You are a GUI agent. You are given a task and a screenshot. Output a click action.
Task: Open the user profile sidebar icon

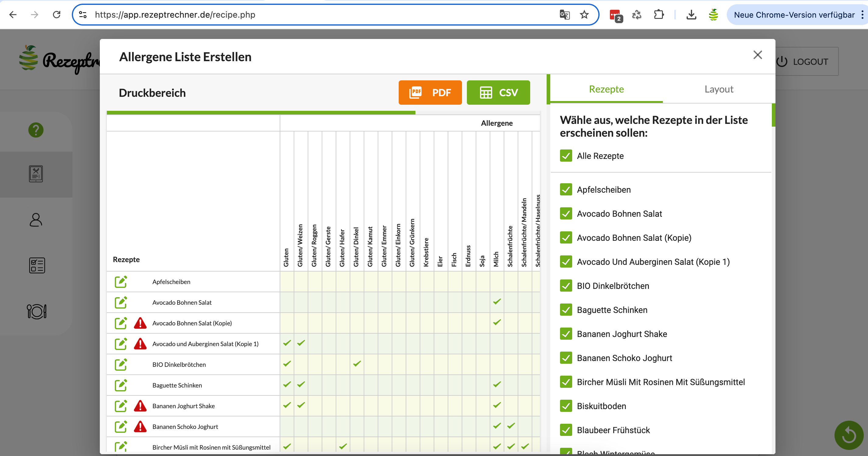click(36, 220)
